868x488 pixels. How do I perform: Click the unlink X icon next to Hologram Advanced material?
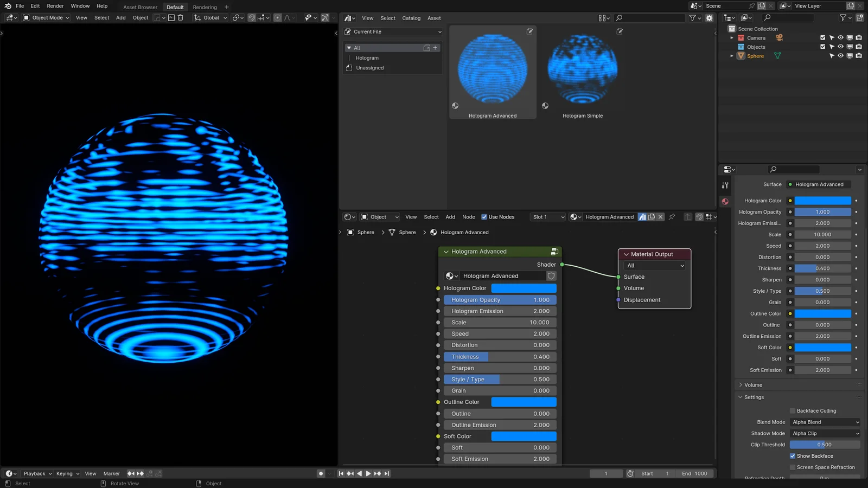pos(660,216)
